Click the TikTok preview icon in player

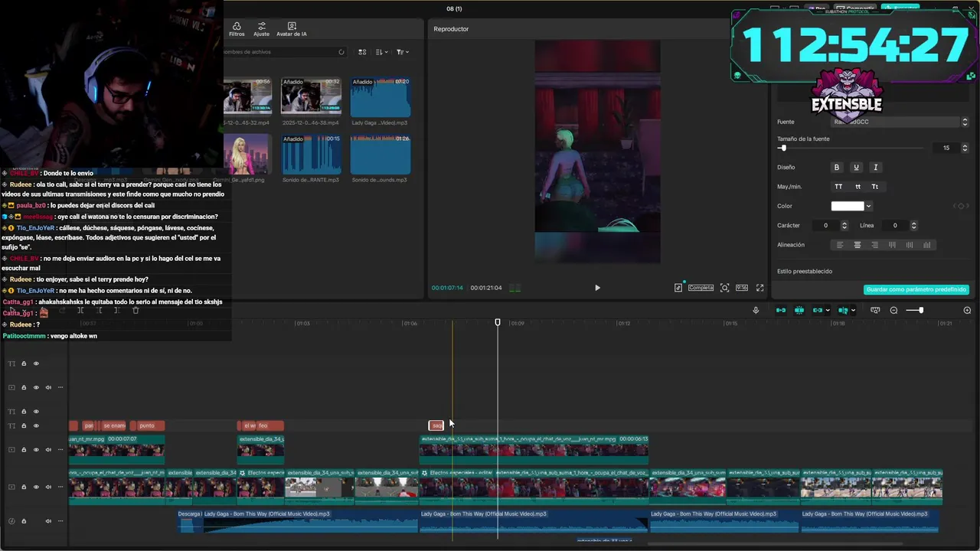pos(678,288)
